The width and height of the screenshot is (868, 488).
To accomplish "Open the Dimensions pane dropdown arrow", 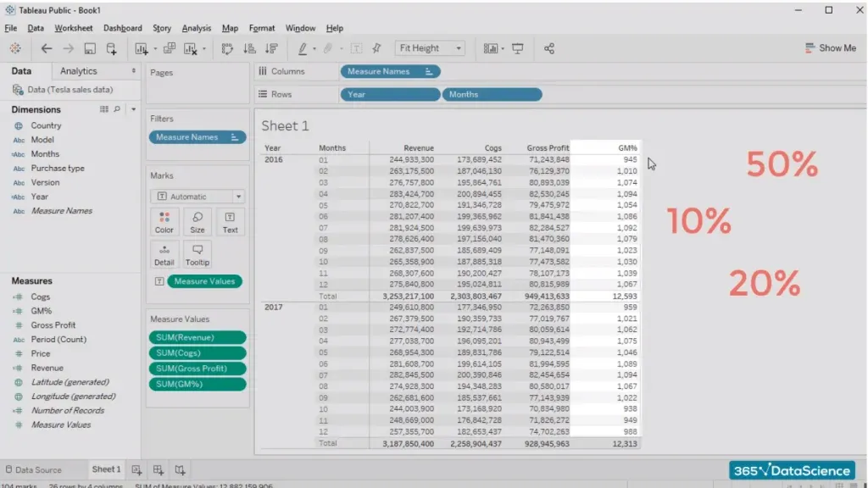I will [133, 109].
